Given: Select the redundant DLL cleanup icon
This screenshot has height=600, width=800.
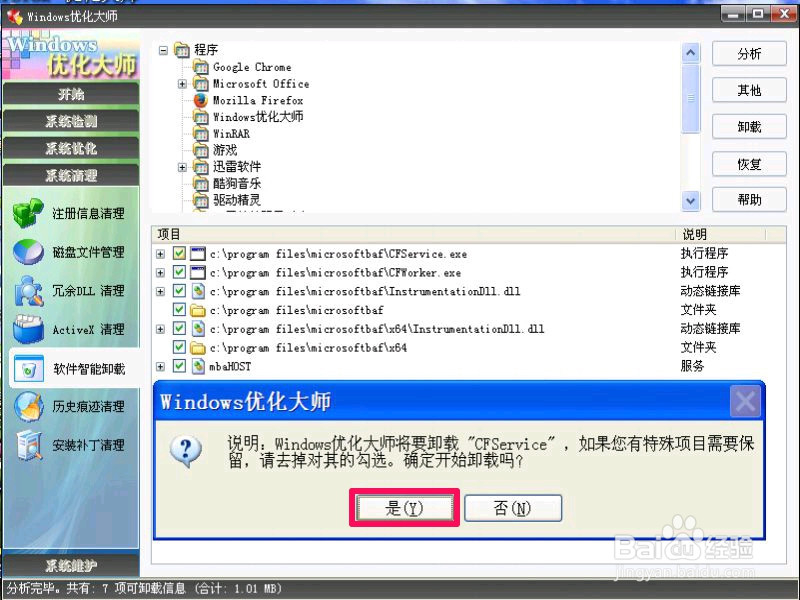Looking at the screenshot, I should coord(28,291).
